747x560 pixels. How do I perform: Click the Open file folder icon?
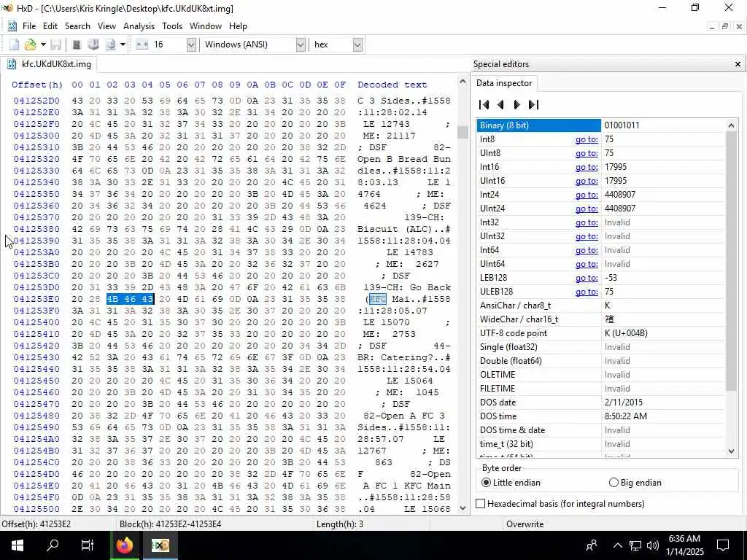pos(30,44)
